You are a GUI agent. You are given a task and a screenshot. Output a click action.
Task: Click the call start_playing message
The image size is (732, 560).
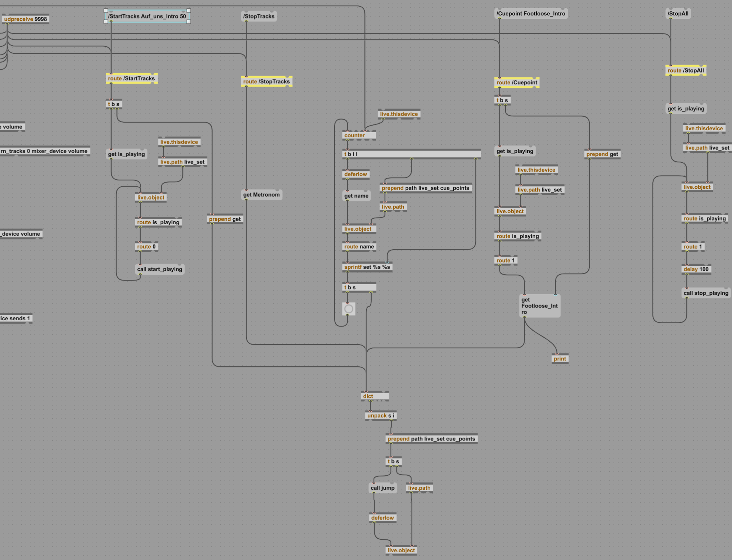[160, 269]
